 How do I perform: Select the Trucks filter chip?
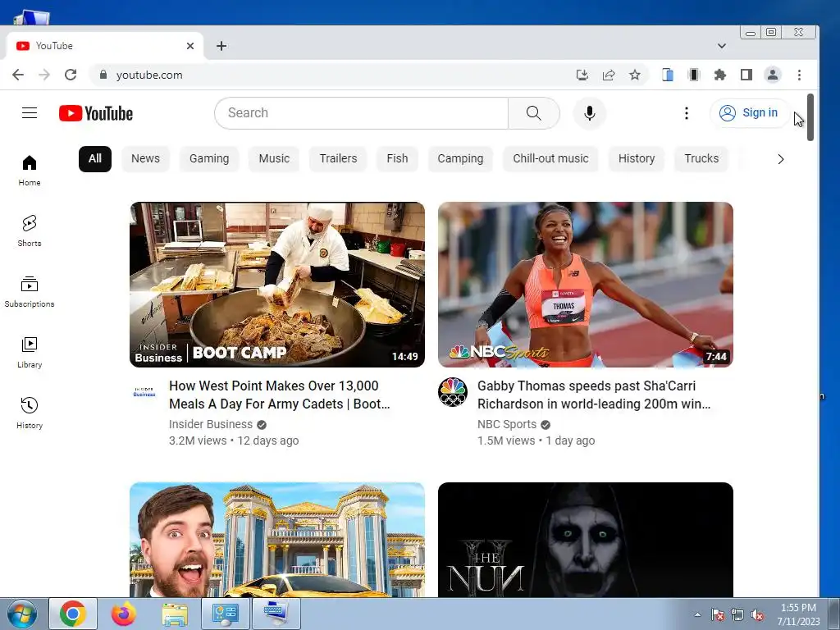701,158
